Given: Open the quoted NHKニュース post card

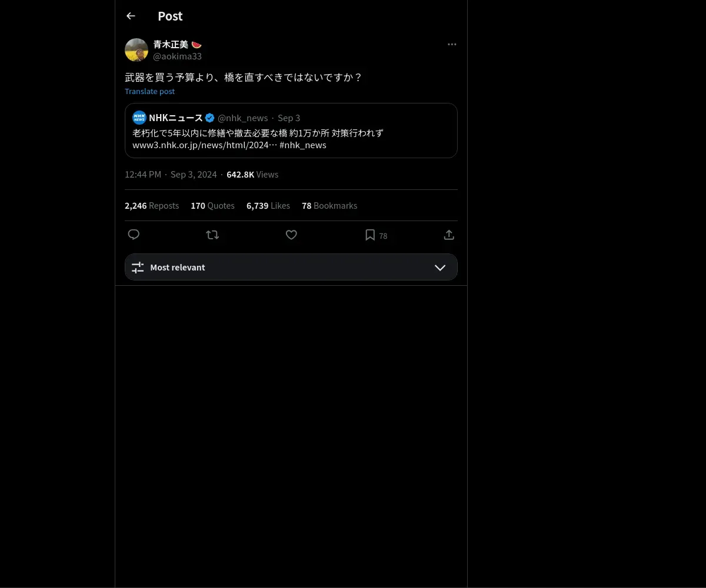Looking at the screenshot, I should [291, 131].
